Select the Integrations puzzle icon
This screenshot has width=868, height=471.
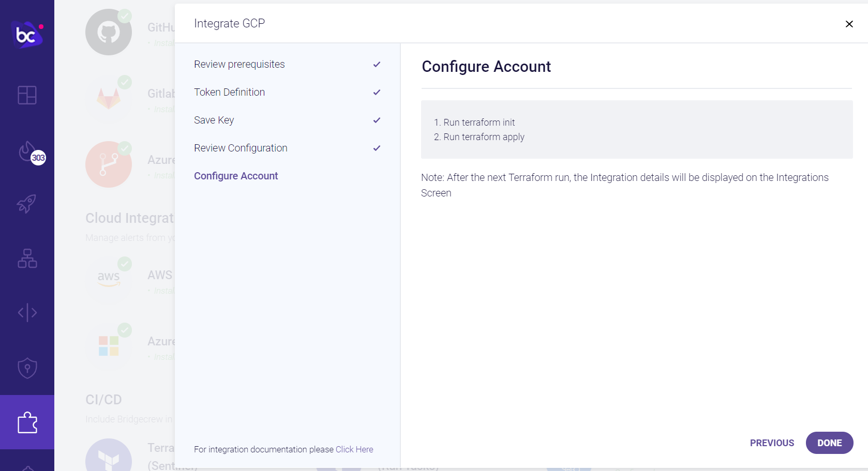[x=27, y=422]
